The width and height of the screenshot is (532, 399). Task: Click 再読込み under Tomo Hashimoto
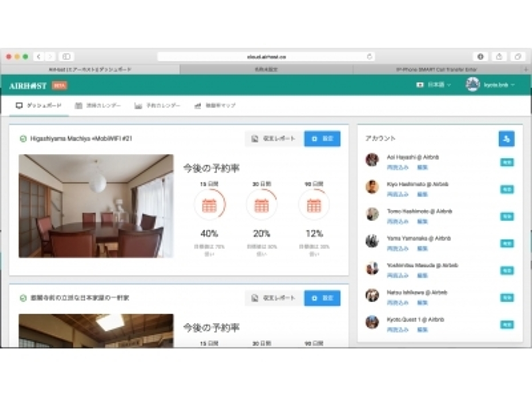pyautogui.click(x=398, y=222)
